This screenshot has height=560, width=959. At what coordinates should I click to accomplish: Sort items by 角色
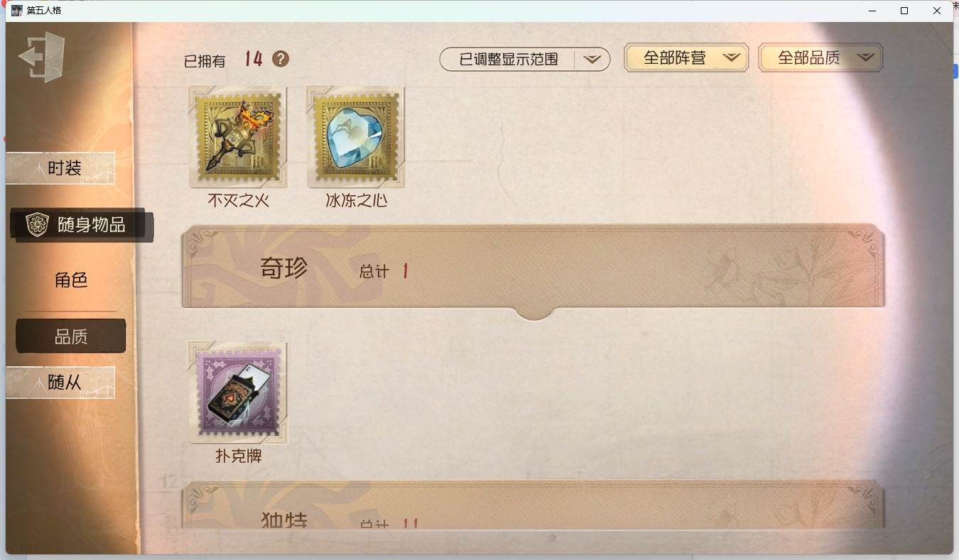pyautogui.click(x=71, y=280)
